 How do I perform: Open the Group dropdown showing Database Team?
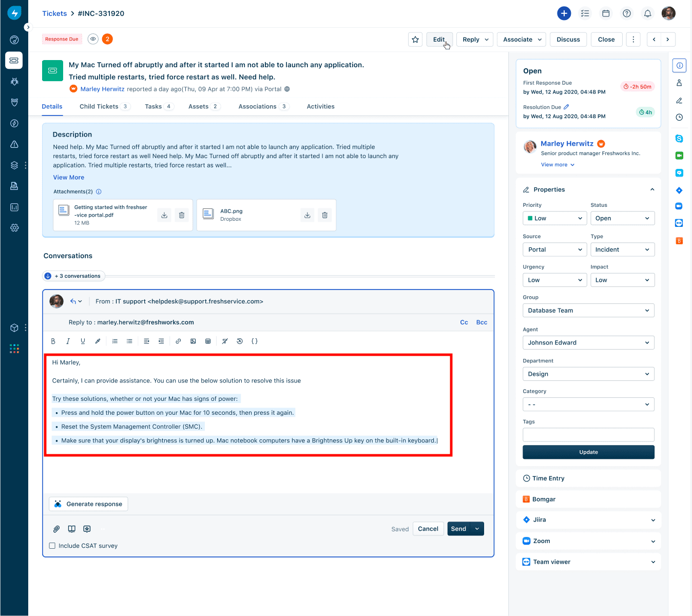[x=588, y=311]
